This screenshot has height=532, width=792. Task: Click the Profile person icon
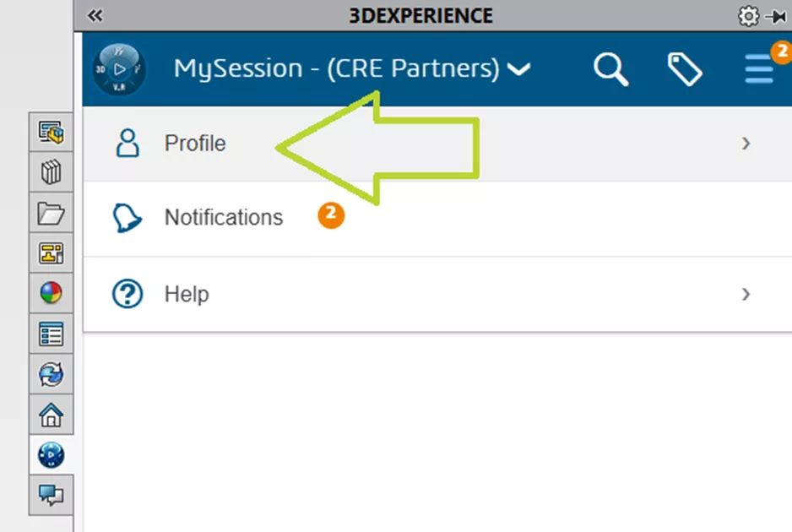point(127,143)
